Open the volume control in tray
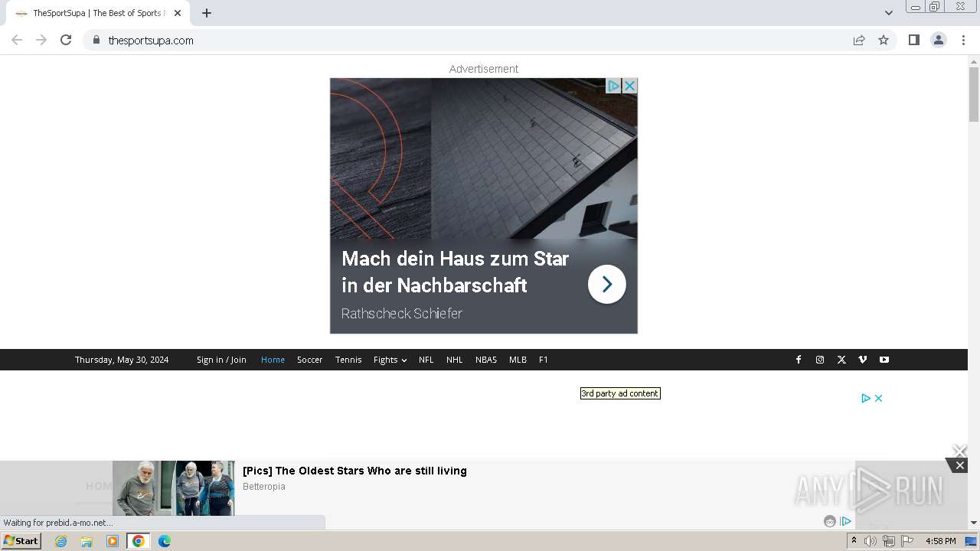 tap(871, 541)
